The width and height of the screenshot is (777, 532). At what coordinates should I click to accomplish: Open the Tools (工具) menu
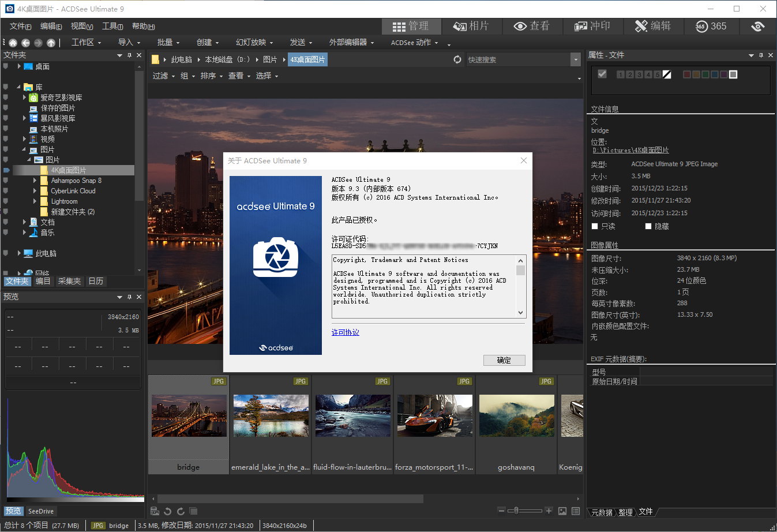tap(112, 26)
